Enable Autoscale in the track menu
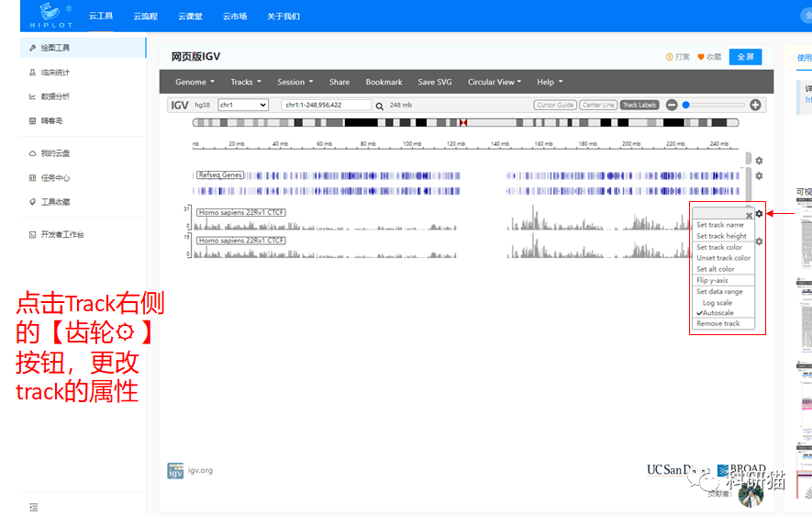The width and height of the screenshot is (812, 516). [x=717, y=313]
